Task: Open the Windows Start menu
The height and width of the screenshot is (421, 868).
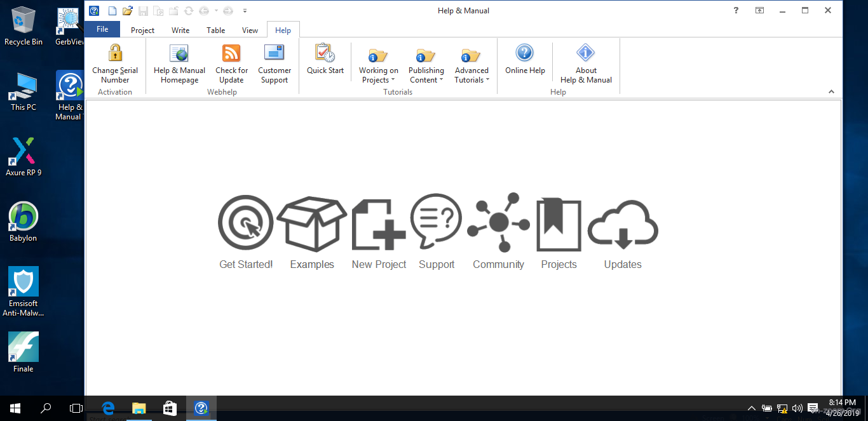Action: click(15, 408)
